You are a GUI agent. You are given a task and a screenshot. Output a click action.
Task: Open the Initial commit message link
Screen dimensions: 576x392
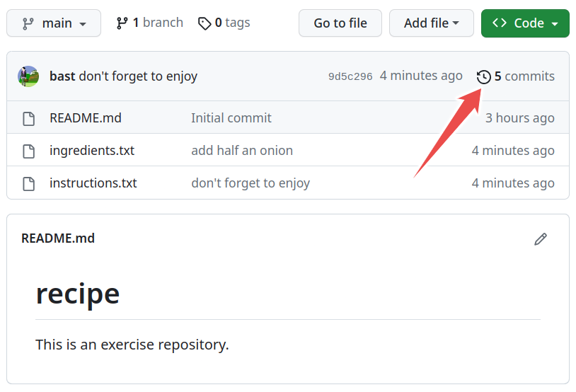click(231, 118)
